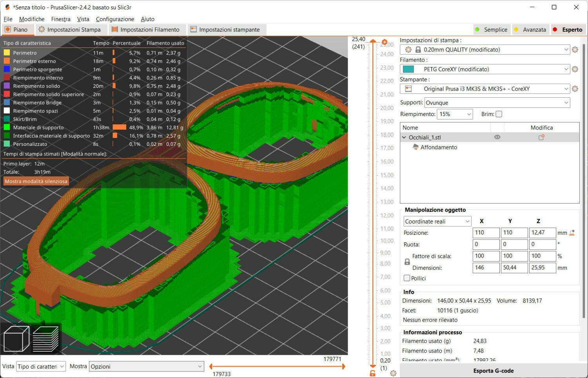The image size is (588, 378).
Task: Enable the Brim checkbox
Action: (x=499, y=114)
